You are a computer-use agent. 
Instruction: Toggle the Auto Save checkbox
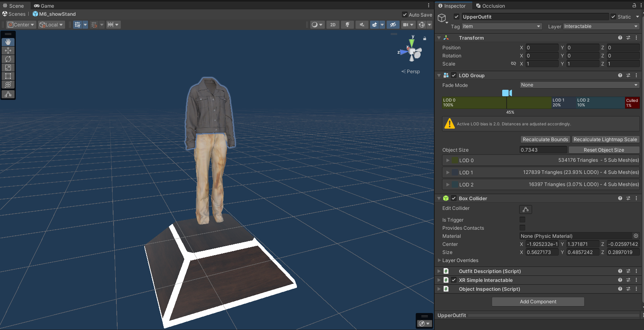click(x=405, y=15)
